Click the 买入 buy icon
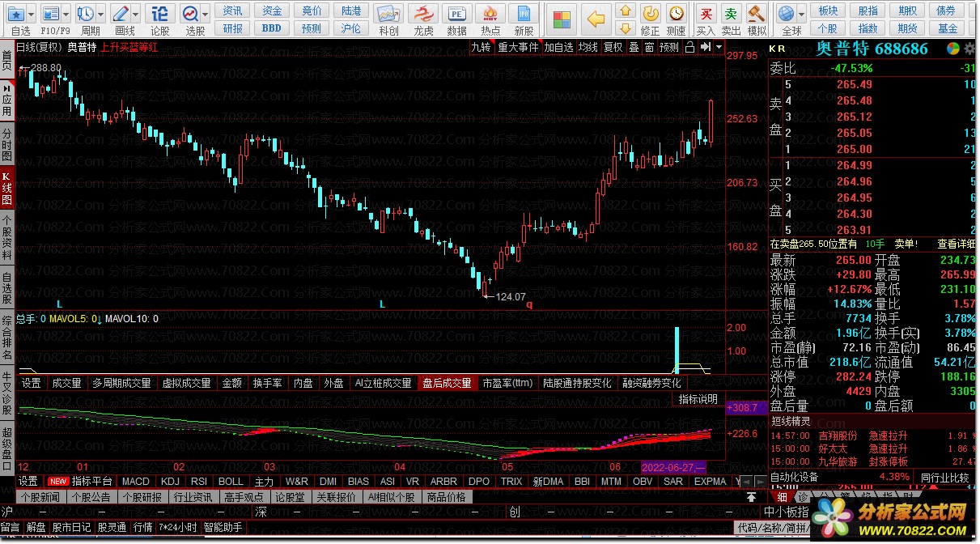 [x=706, y=14]
